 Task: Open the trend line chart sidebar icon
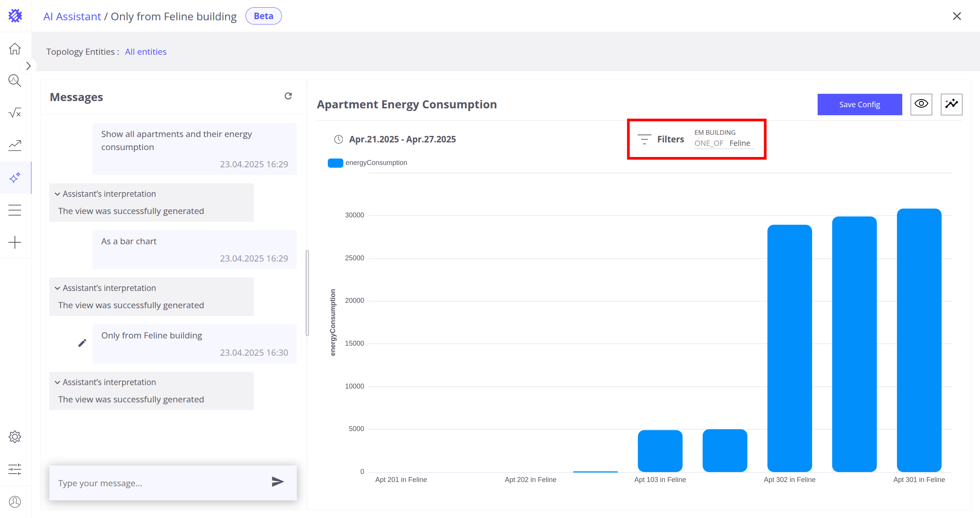pyautogui.click(x=15, y=145)
